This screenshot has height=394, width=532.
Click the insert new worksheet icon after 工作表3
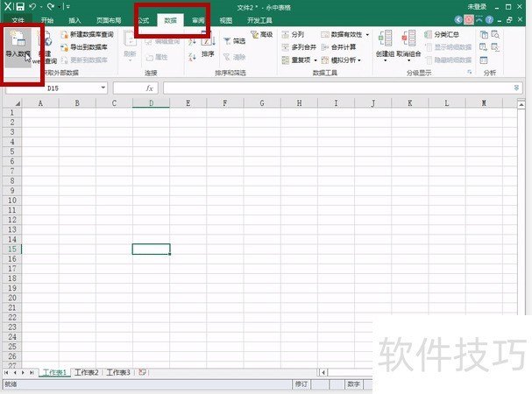[142, 372]
